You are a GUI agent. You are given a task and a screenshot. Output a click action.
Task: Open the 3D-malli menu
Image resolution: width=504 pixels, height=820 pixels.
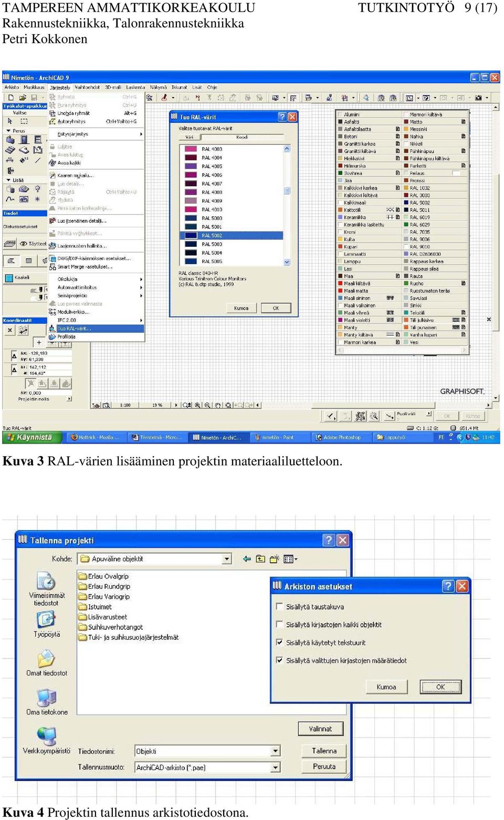[113, 87]
